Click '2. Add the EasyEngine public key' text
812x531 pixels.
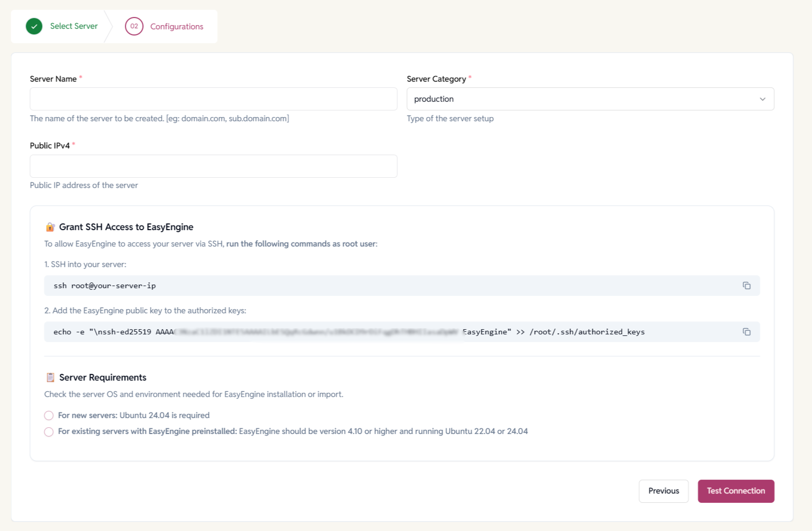[x=145, y=311]
